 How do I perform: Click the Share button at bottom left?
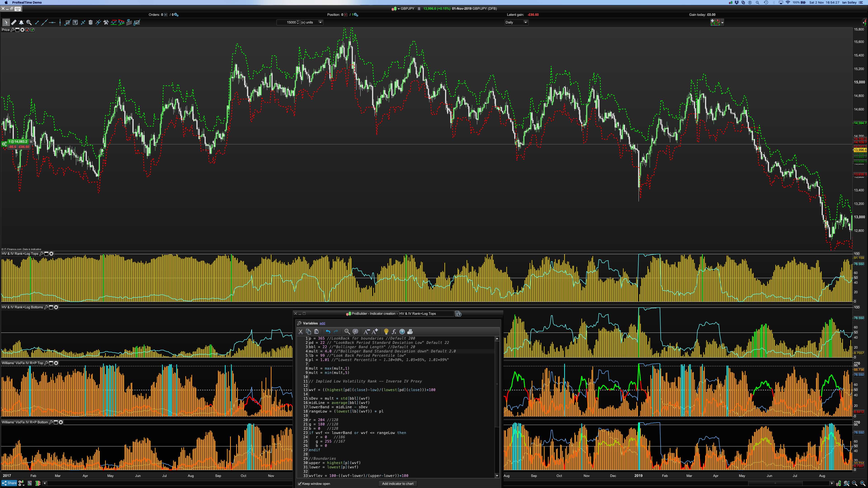[9, 483]
